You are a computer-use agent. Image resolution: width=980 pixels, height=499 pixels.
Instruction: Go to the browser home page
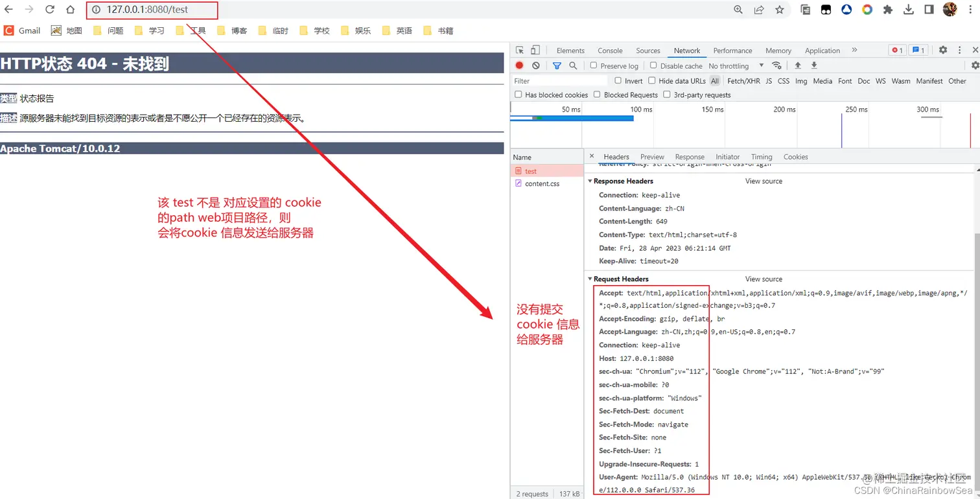point(71,10)
